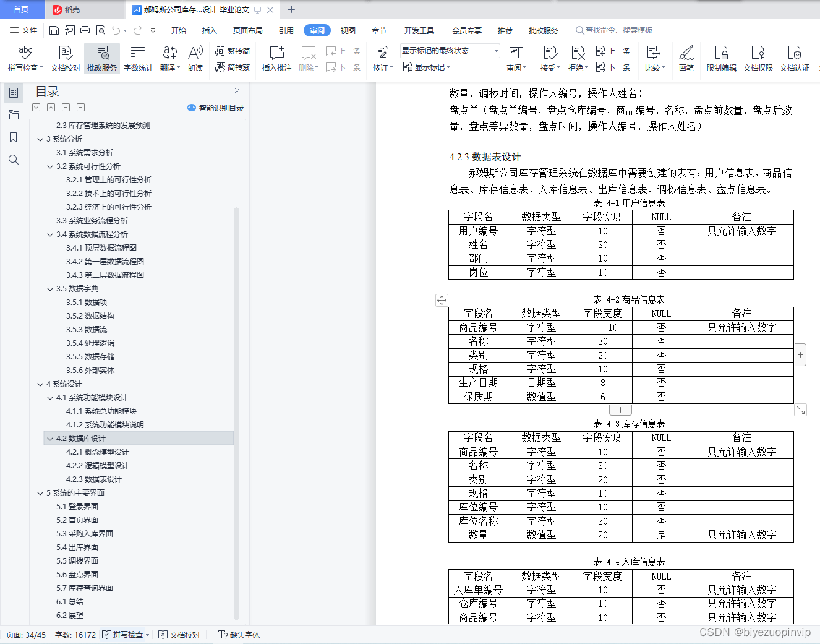This screenshot has width=820, height=644.
Task: Open the 显示标记 dropdown
Action: (427, 67)
